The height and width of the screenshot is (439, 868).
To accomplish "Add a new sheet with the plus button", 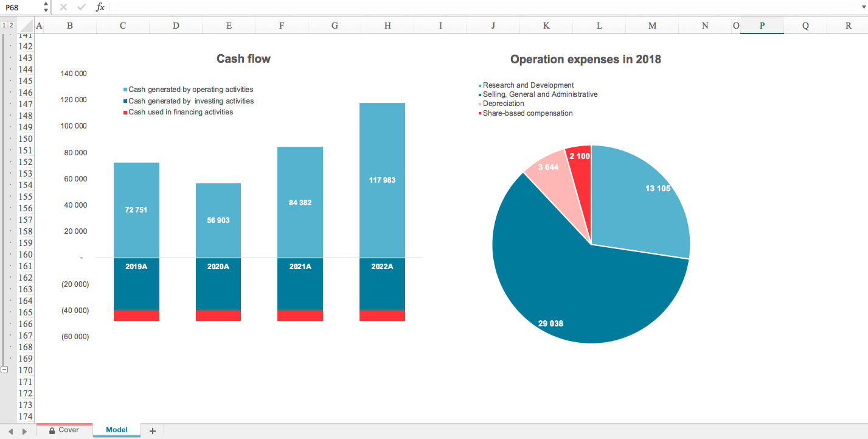I will point(151,430).
